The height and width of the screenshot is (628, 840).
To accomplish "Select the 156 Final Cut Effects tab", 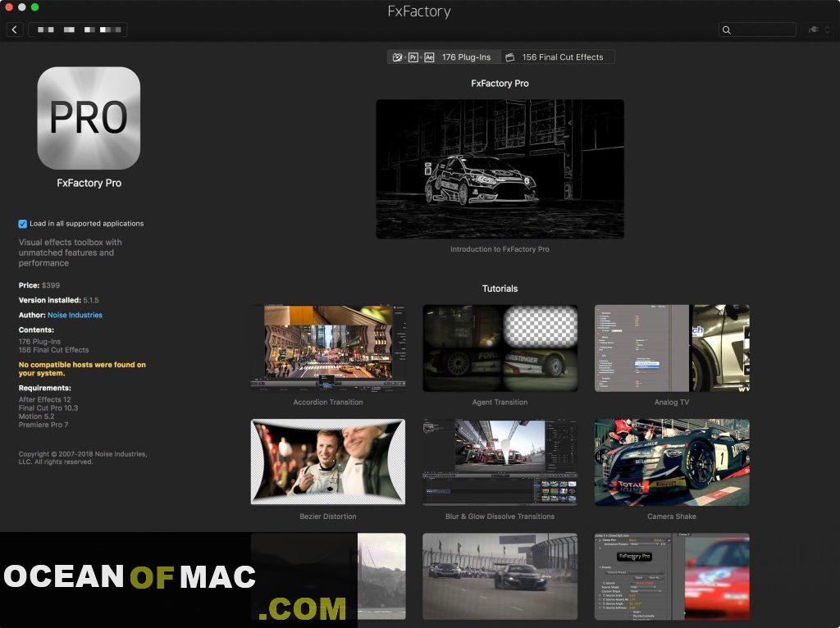I will point(558,57).
